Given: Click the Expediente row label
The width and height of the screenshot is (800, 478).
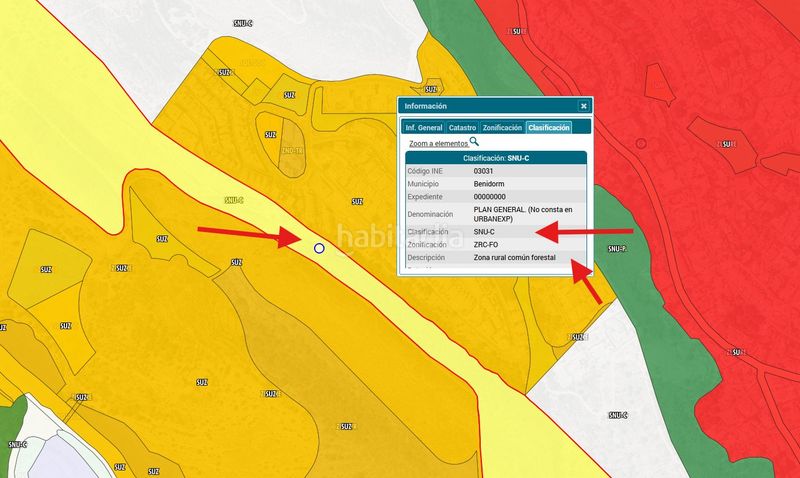Looking at the screenshot, I should pyautogui.click(x=425, y=196).
